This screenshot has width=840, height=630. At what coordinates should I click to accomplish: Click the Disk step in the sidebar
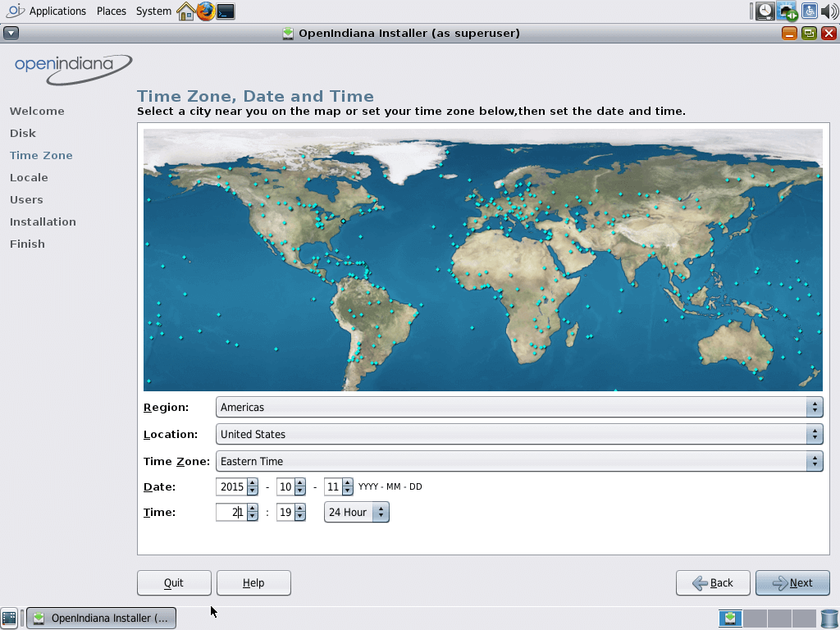coord(22,133)
